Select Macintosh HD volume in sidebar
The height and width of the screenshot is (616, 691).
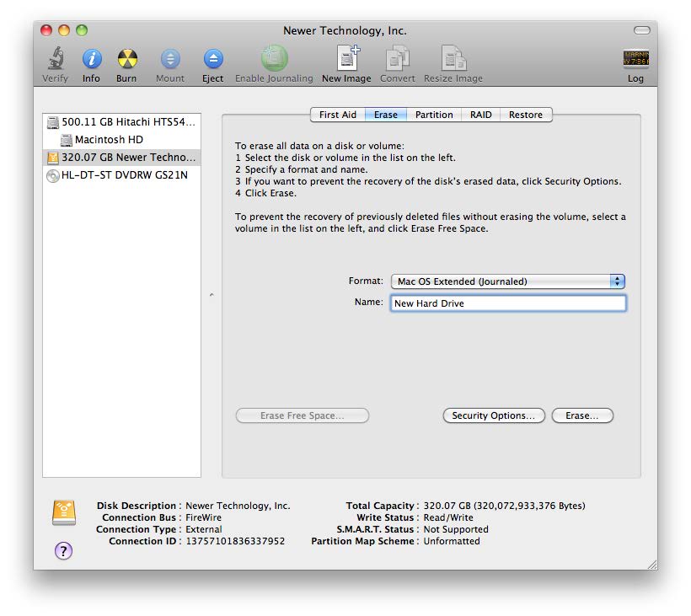(108, 139)
